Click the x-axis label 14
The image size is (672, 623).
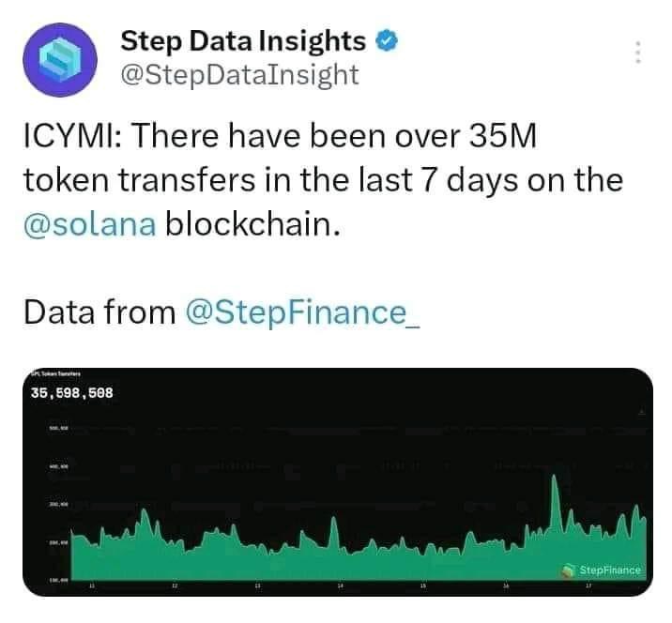(x=340, y=586)
